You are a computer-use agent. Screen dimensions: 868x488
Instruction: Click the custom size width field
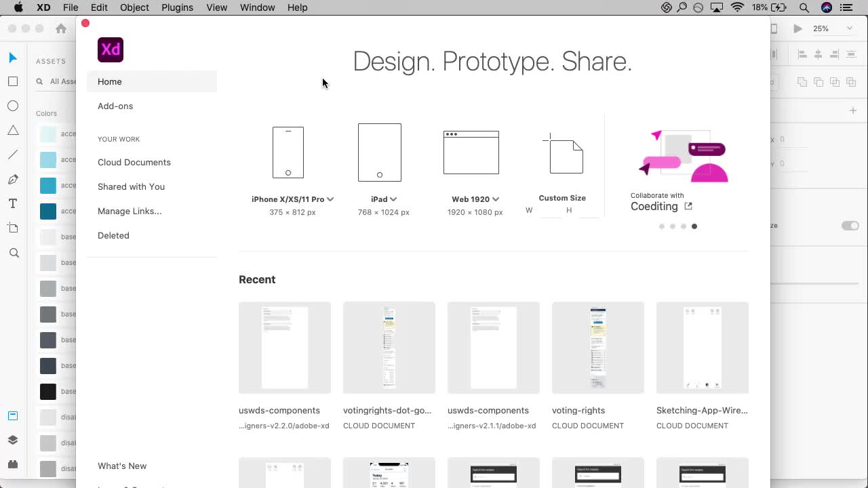point(550,211)
